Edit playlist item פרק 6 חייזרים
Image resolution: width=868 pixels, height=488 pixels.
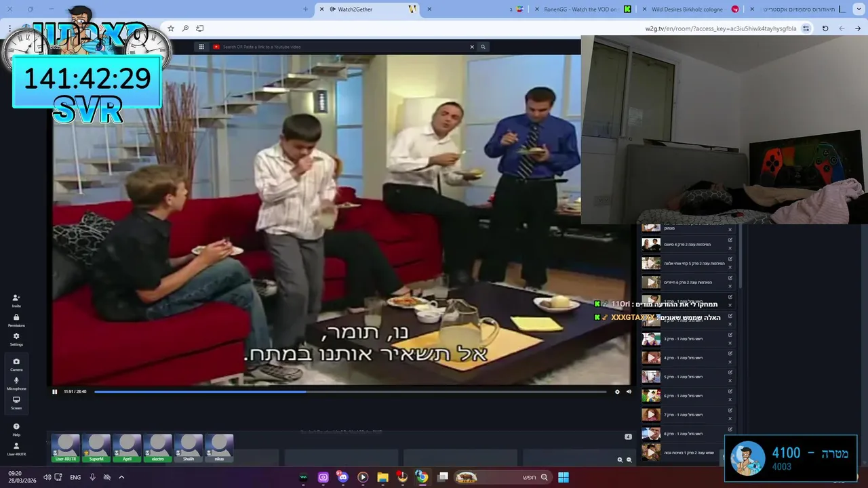730,278
